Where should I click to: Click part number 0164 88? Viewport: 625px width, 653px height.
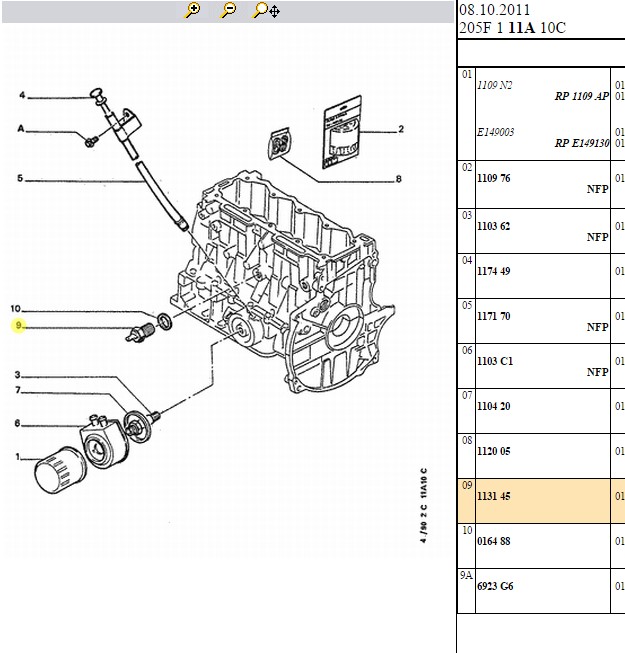pyautogui.click(x=493, y=541)
